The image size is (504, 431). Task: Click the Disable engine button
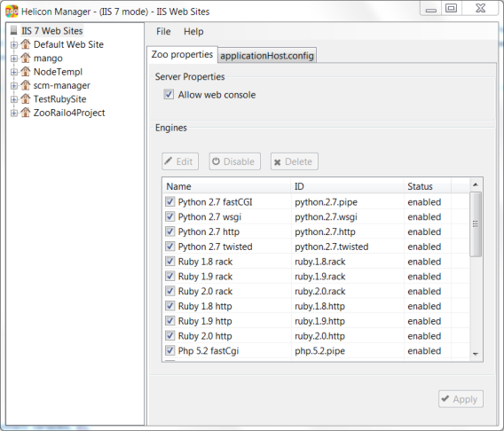234,161
